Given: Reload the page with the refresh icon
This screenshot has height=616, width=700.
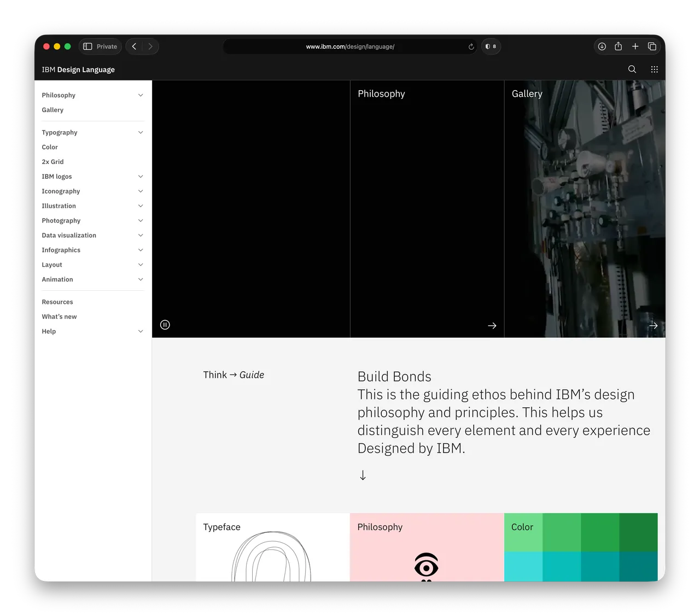Looking at the screenshot, I should point(471,46).
